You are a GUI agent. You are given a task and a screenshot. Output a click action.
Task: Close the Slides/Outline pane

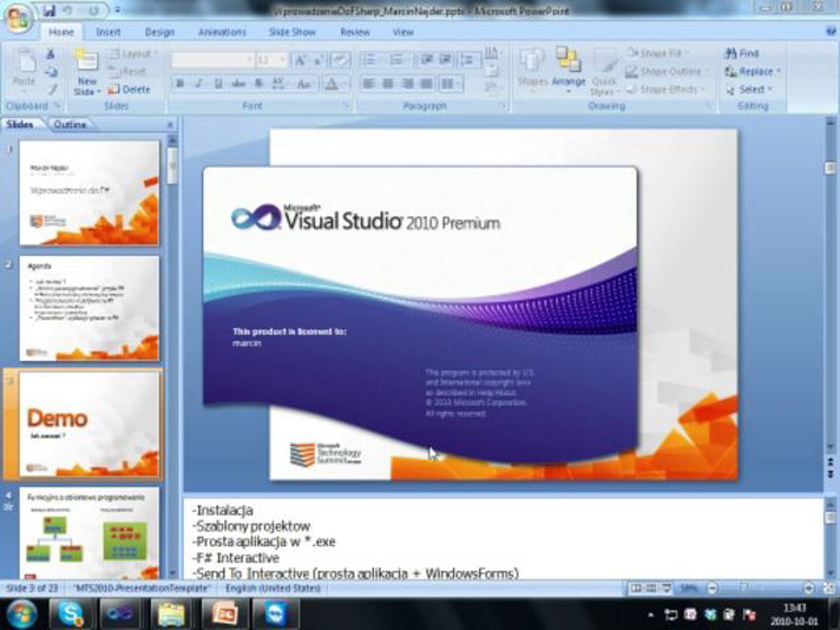tap(170, 125)
